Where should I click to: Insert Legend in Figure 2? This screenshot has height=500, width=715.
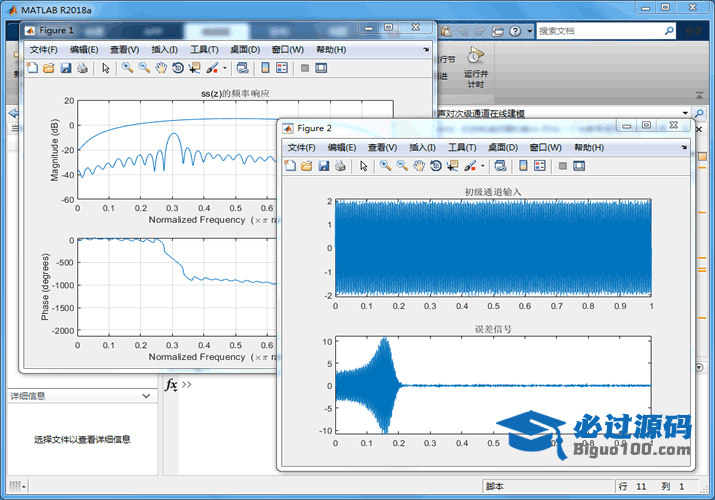(x=540, y=166)
